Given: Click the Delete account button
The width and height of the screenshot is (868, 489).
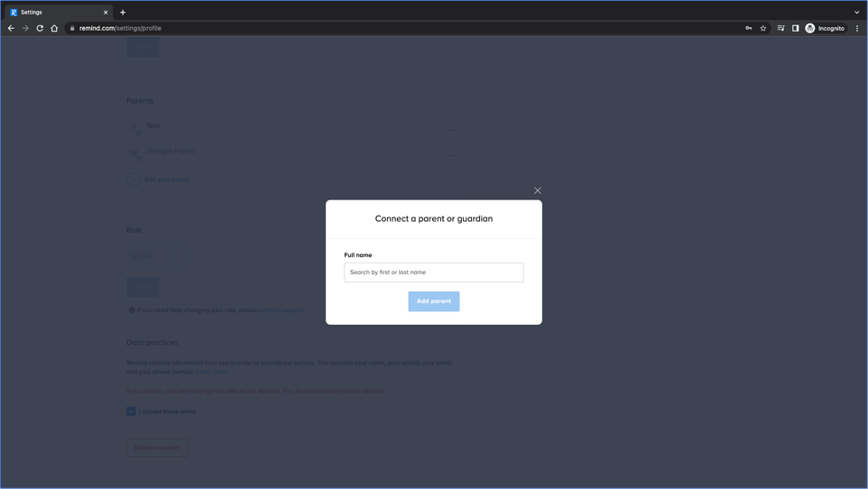Looking at the screenshot, I should click(x=157, y=447).
